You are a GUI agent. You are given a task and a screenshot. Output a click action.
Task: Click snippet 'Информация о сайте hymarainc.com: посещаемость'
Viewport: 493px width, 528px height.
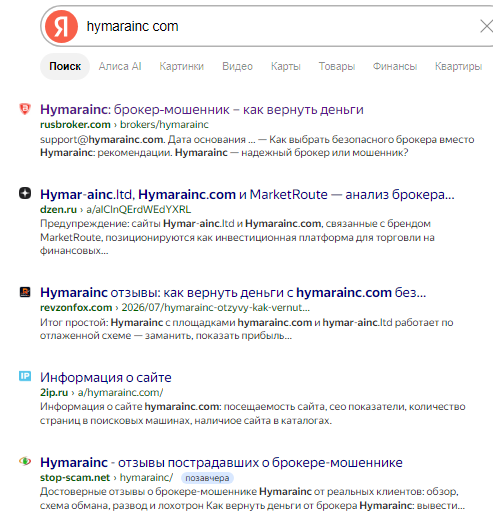coord(253,414)
